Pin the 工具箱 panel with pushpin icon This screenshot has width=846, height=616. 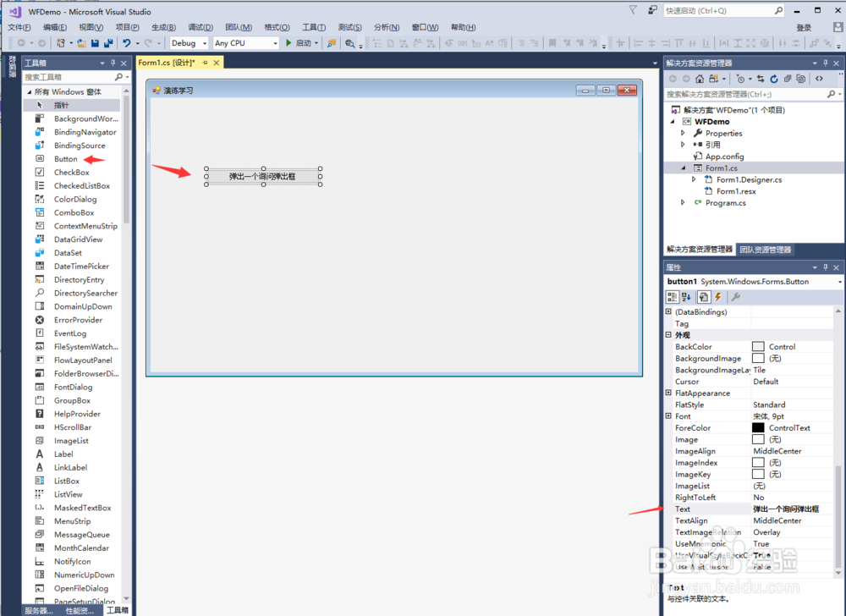click(x=113, y=63)
